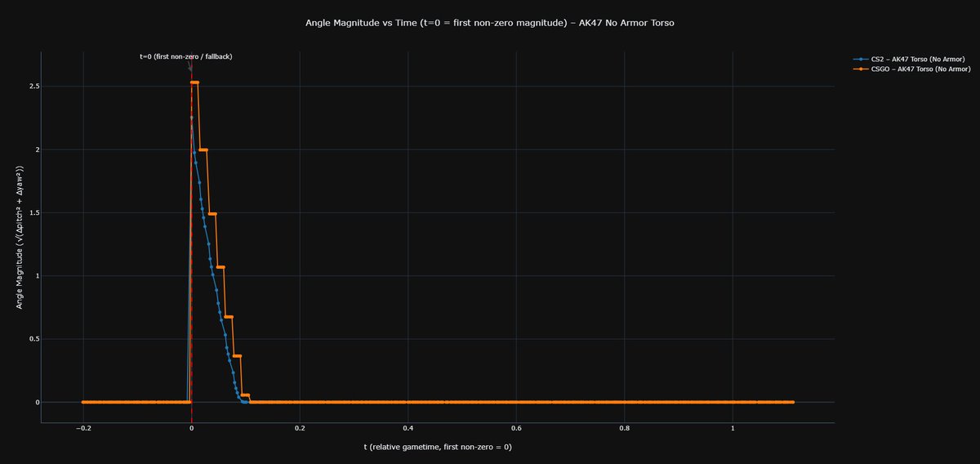The image size is (980, 464).
Task: Click the y-axis tick label 2.5
Action: (34, 86)
